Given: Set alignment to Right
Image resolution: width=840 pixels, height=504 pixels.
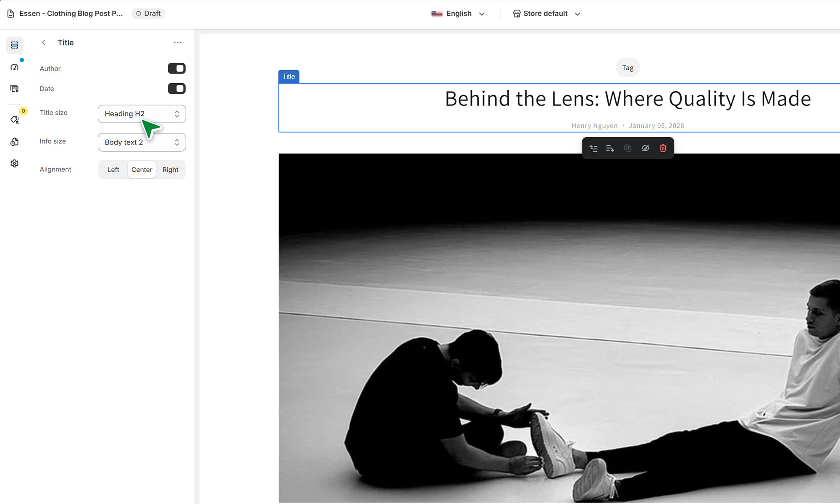Looking at the screenshot, I should tap(170, 170).
